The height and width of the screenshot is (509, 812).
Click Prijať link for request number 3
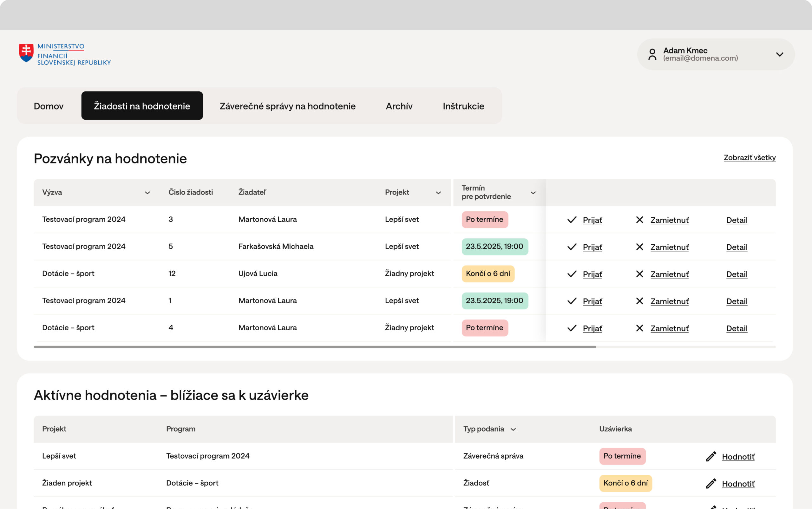click(x=592, y=220)
